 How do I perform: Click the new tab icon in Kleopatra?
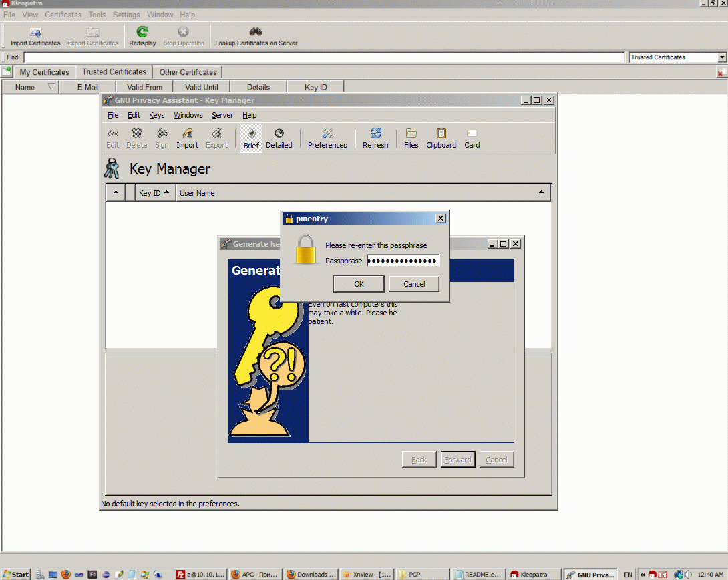[7, 71]
